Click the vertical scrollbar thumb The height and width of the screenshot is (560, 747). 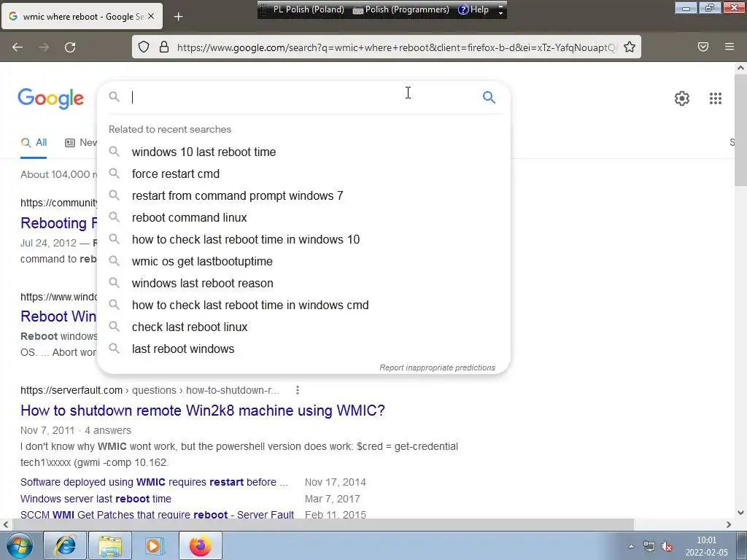(x=741, y=131)
